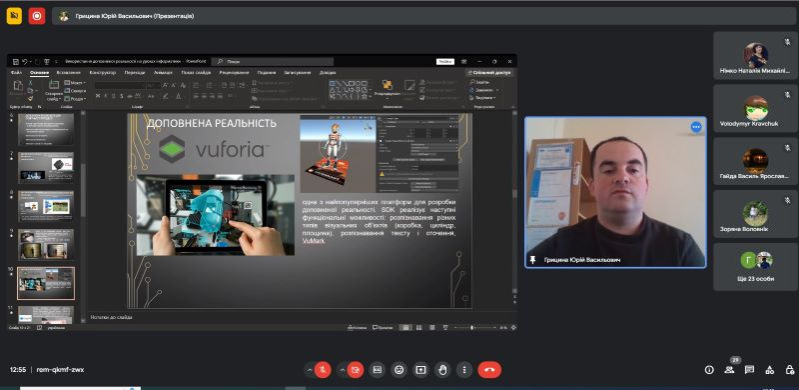Image resolution: width=799 pixels, height=390 pixels.
Task: Toggle closed captions button
Action: pos(378,370)
